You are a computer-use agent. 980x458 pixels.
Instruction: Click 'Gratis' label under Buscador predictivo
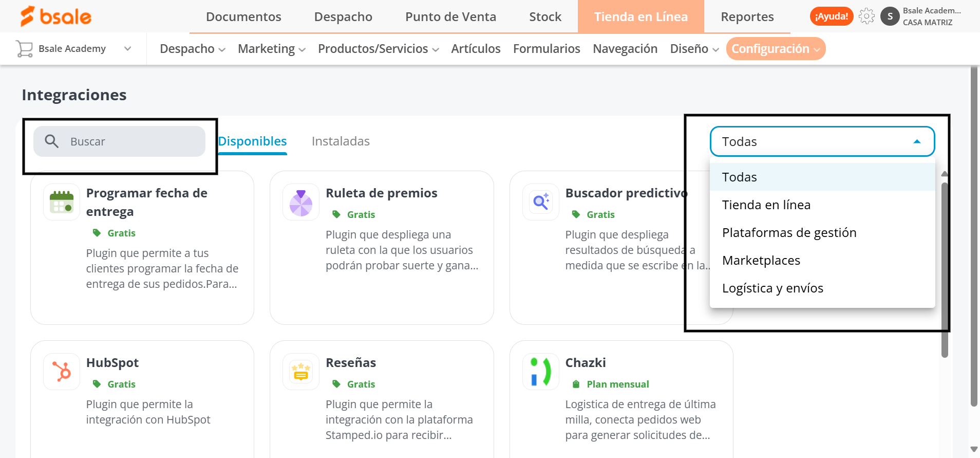[x=600, y=214]
